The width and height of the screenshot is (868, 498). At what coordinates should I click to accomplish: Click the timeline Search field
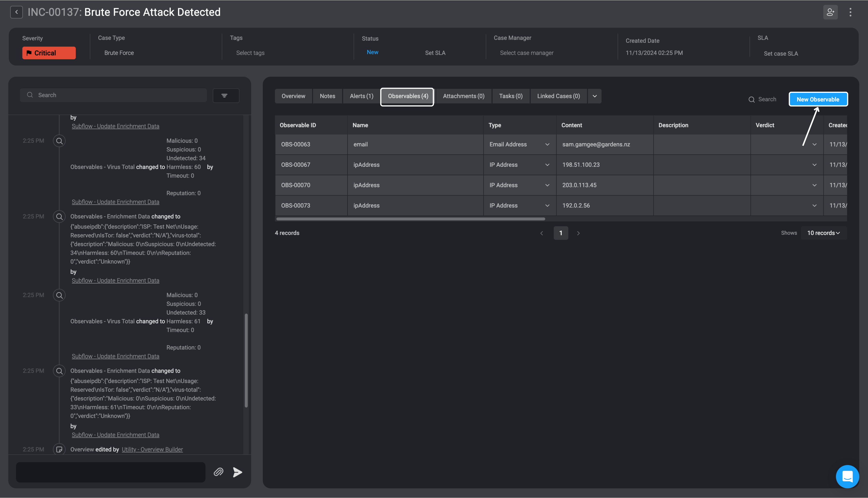click(x=113, y=95)
